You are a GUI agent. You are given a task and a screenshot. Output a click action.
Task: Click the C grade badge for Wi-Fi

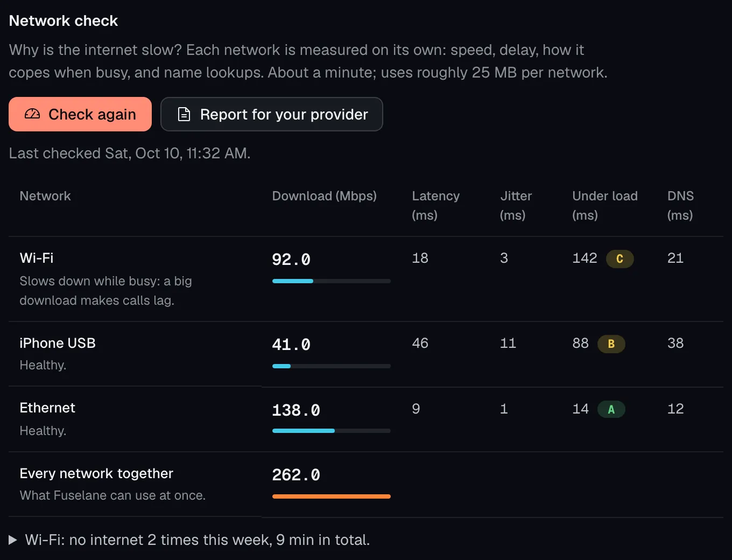coord(620,259)
